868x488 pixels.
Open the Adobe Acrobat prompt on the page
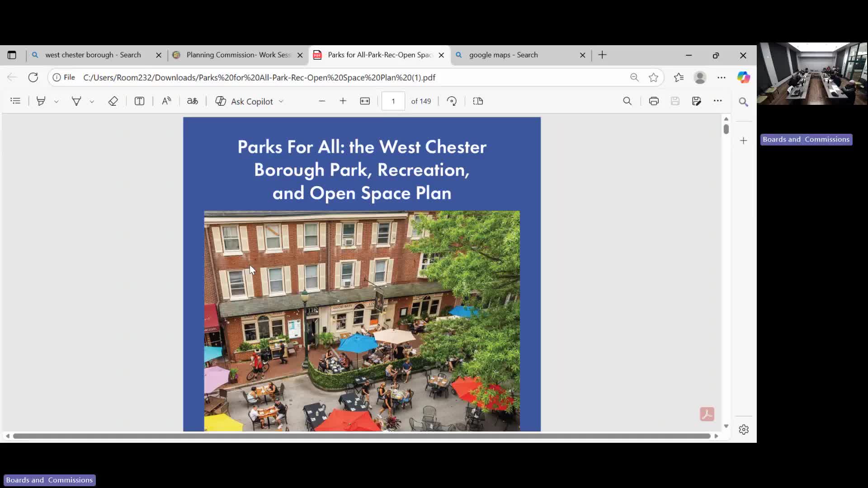click(707, 413)
